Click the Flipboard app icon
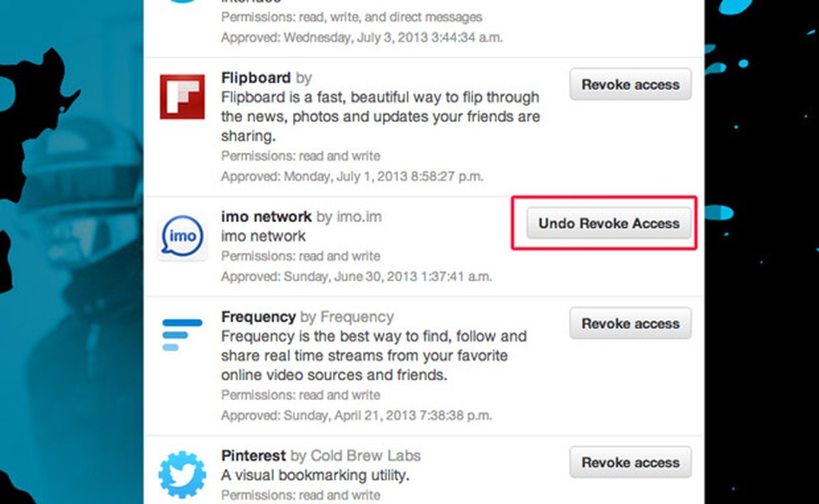The width and height of the screenshot is (819, 504). coord(181,96)
